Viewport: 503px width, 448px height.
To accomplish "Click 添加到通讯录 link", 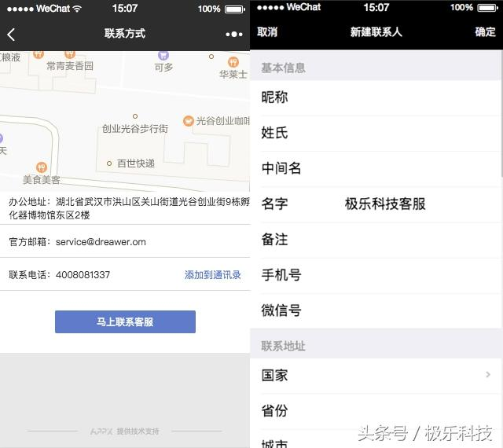I will click(213, 275).
